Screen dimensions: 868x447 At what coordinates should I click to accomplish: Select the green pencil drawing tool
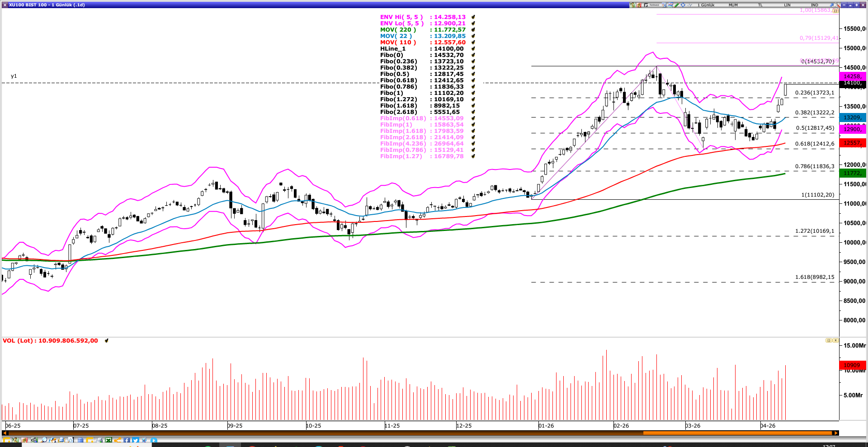tap(676, 5)
